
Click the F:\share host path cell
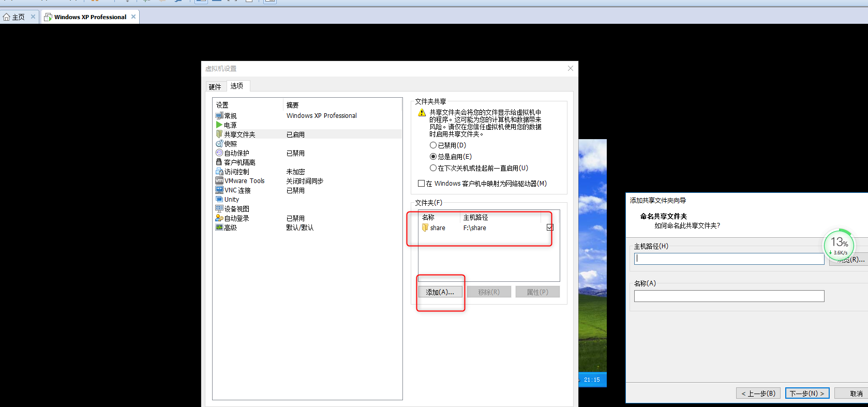point(475,228)
